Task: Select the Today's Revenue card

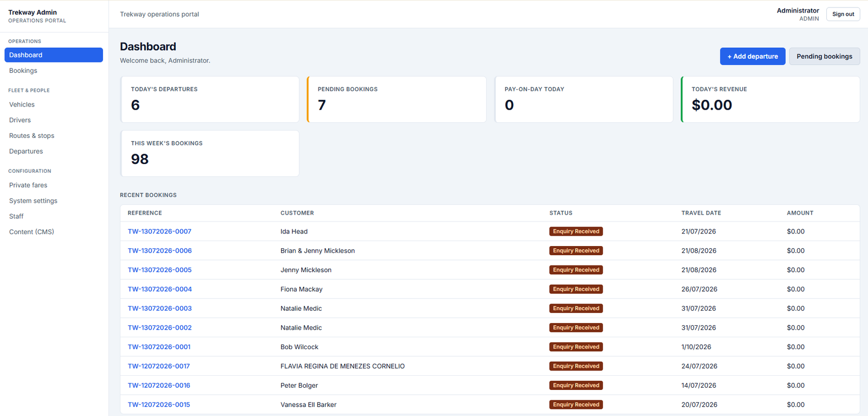Action: pos(770,99)
